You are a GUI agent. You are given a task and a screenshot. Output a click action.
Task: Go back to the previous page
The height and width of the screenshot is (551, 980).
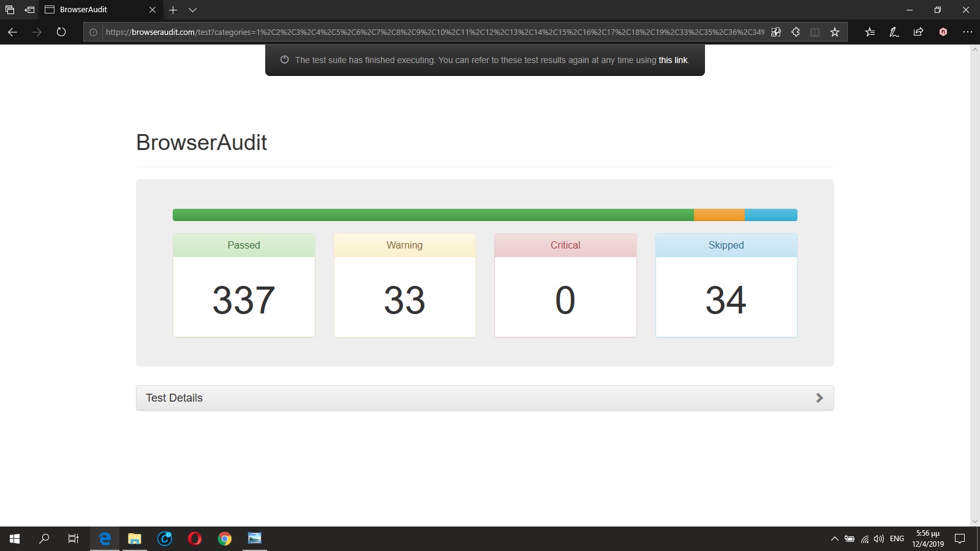pos(12,32)
